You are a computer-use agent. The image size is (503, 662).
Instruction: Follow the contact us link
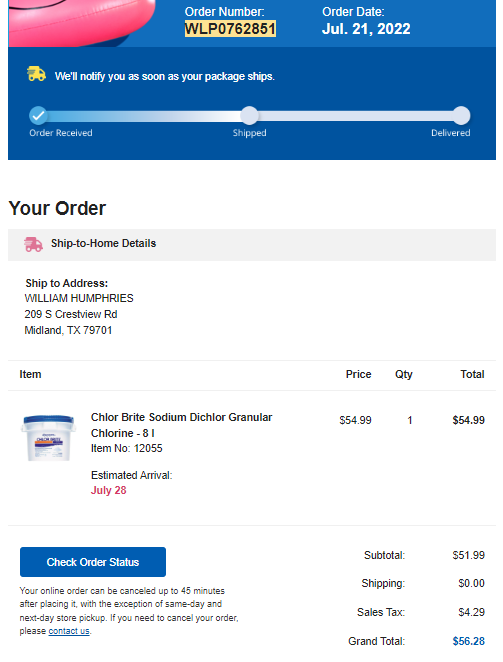pos(69,631)
